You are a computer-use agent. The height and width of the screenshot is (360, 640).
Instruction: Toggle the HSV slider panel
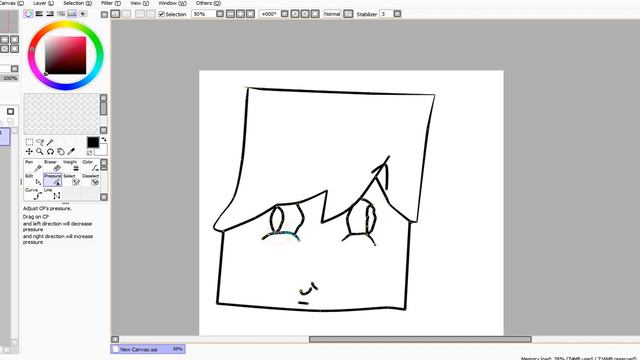click(50, 14)
